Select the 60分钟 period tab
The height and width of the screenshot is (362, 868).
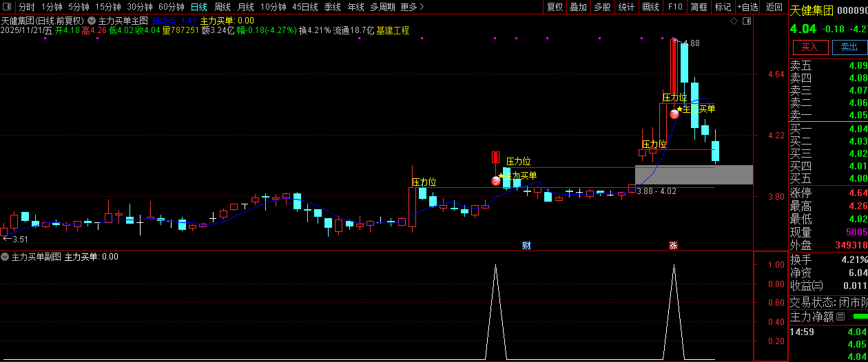click(171, 7)
